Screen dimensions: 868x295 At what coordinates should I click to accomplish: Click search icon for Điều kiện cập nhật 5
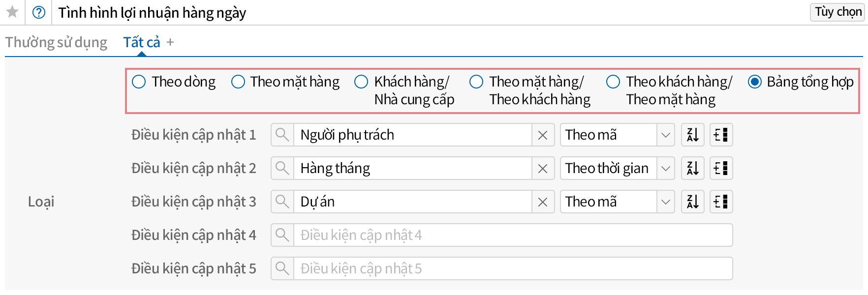pyautogui.click(x=282, y=268)
